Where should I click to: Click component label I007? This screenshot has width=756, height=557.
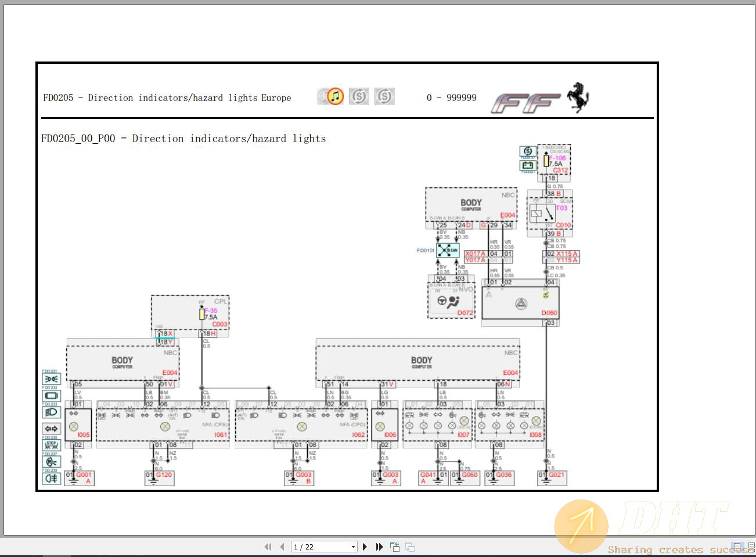tap(463, 435)
